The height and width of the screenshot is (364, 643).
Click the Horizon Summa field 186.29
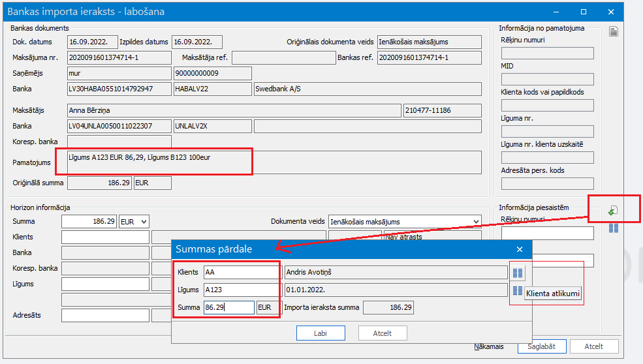click(x=89, y=222)
